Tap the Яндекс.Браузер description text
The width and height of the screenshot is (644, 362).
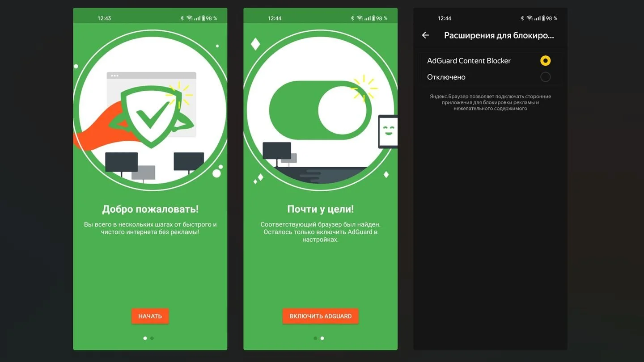click(490, 102)
